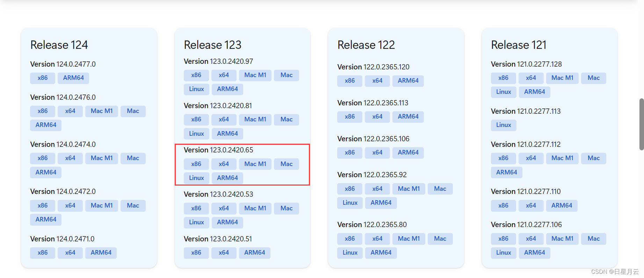Get x86 build of Version 124.0.2474.0
This screenshot has height=278, width=644.
pos(43,158)
